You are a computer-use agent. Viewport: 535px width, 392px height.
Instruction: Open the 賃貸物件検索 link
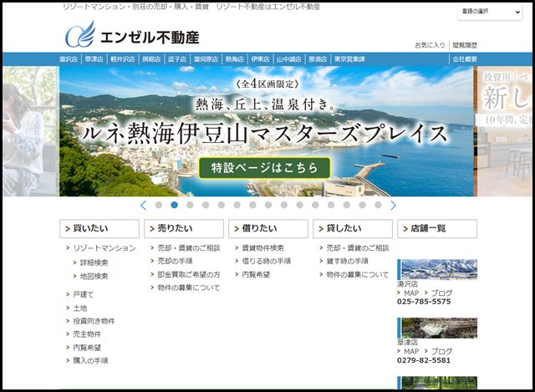coord(262,248)
